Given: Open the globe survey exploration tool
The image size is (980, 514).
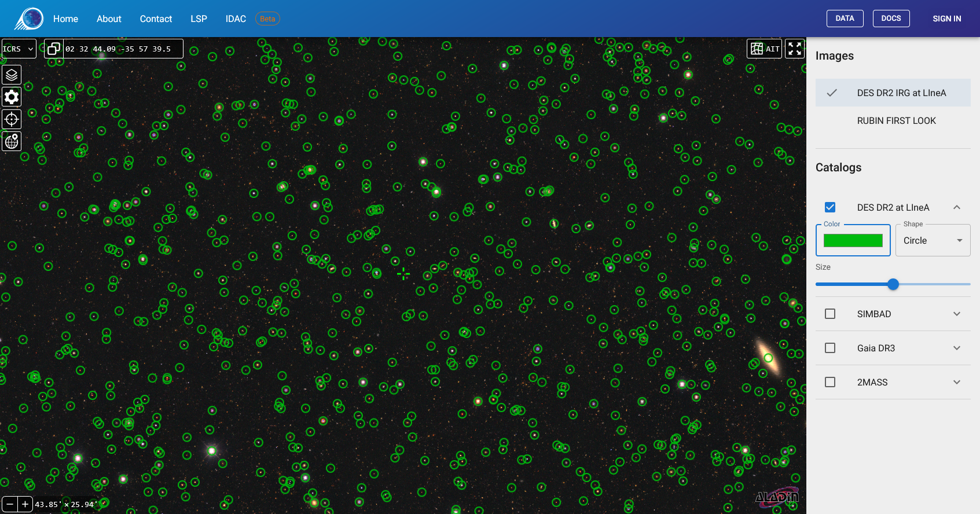Looking at the screenshot, I should click(x=12, y=141).
